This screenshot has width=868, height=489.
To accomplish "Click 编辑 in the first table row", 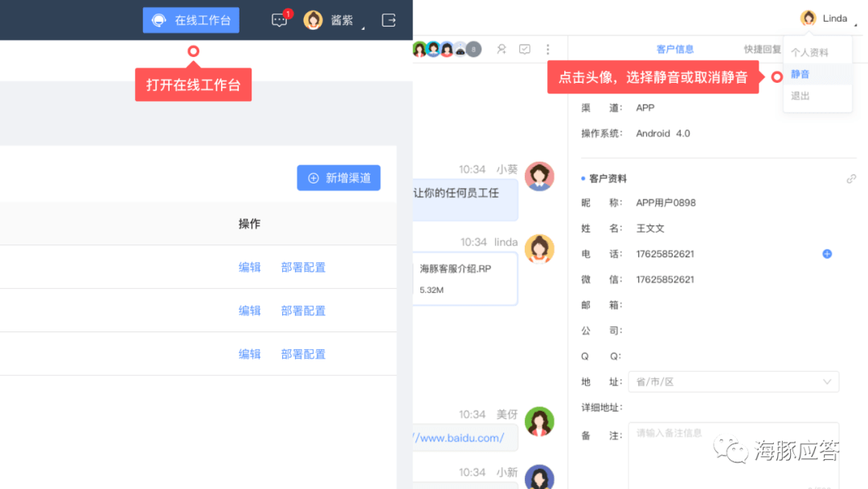I will point(250,267).
